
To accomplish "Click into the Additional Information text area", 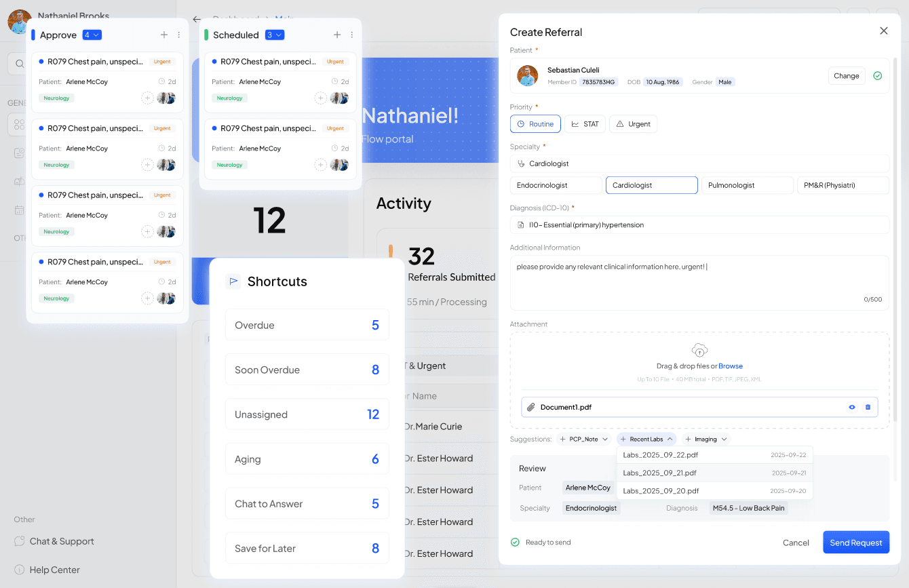I will pos(699,282).
